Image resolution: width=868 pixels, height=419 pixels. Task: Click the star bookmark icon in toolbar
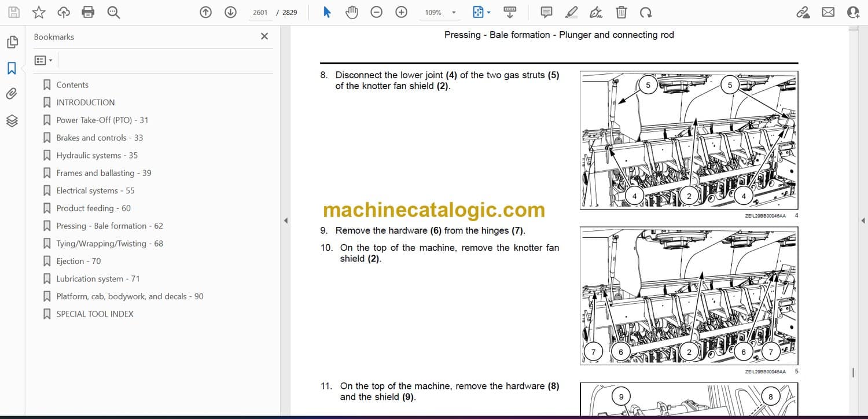point(38,12)
